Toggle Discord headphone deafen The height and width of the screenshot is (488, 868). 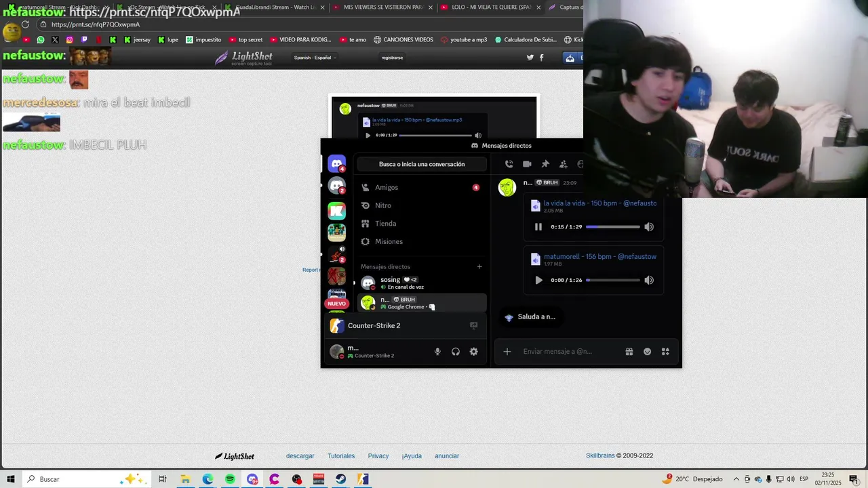coord(456,351)
